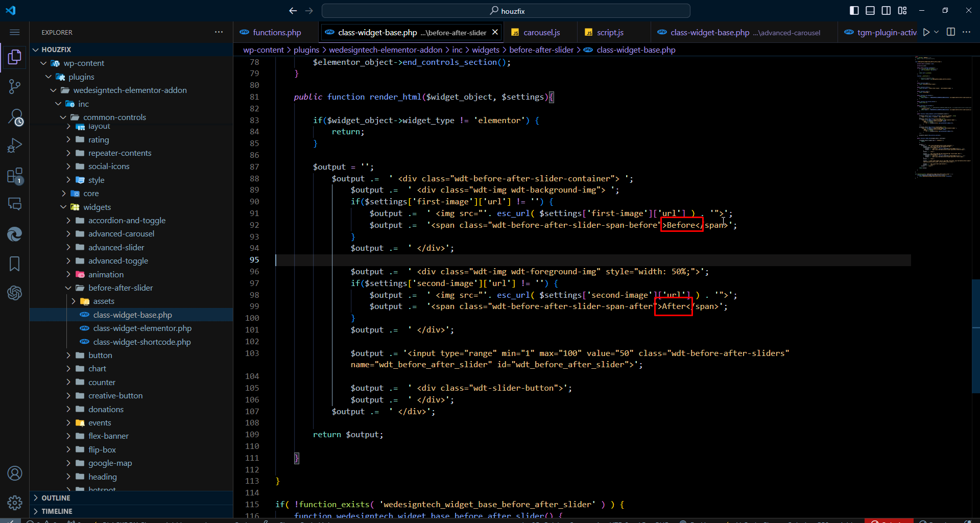
Task: Go back using the navigation arrow
Action: tap(293, 11)
